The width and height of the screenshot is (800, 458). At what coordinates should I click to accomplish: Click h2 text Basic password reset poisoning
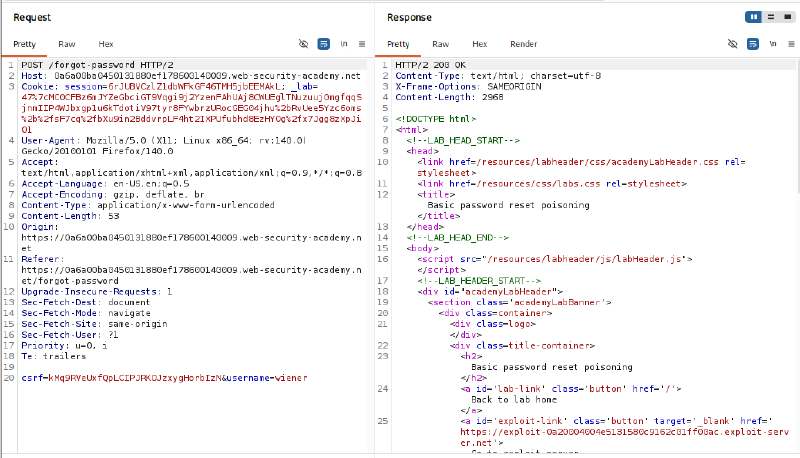[x=552, y=367]
